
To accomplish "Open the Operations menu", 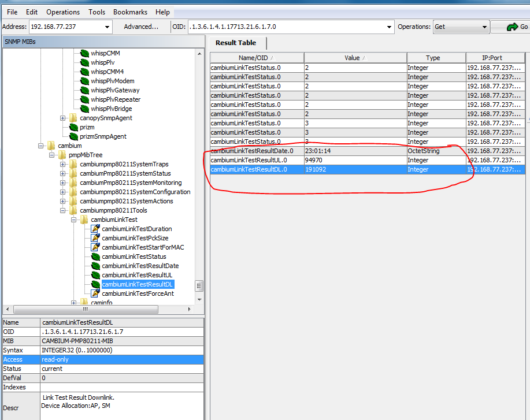I will point(63,12).
